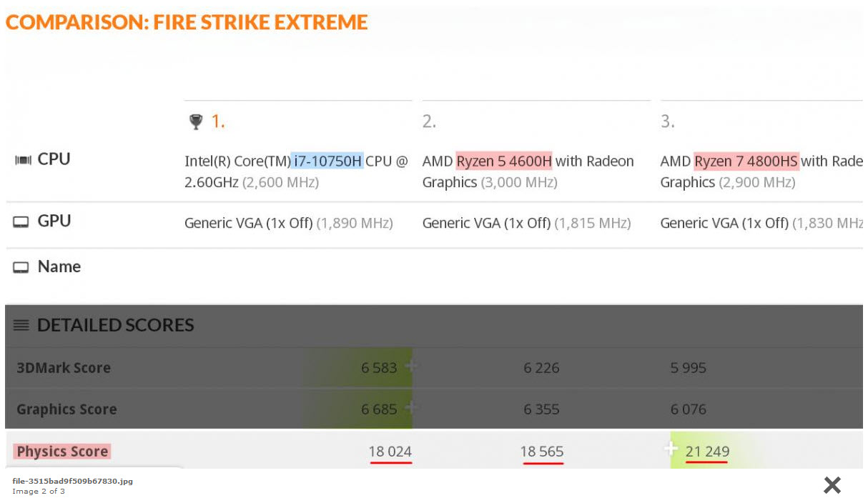Click the Image 2 of 3 counter
This screenshot has width=868, height=503.
coord(39,492)
